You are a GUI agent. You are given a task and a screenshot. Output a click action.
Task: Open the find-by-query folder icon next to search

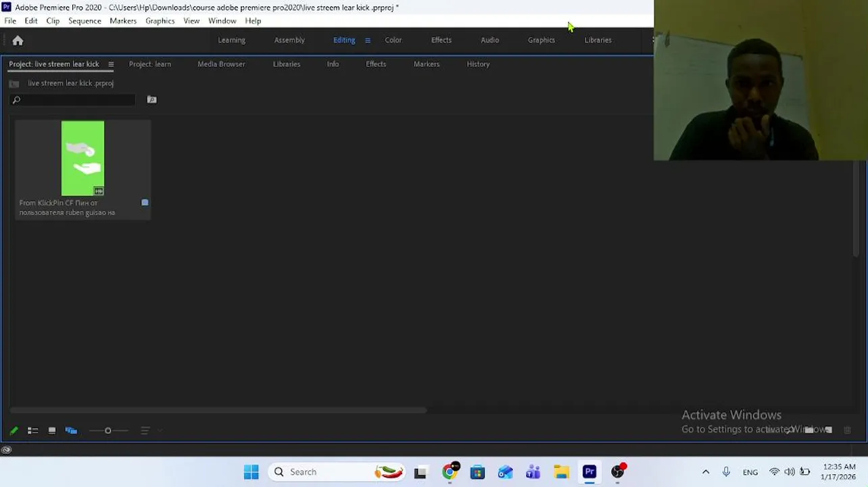pos(151,99)
